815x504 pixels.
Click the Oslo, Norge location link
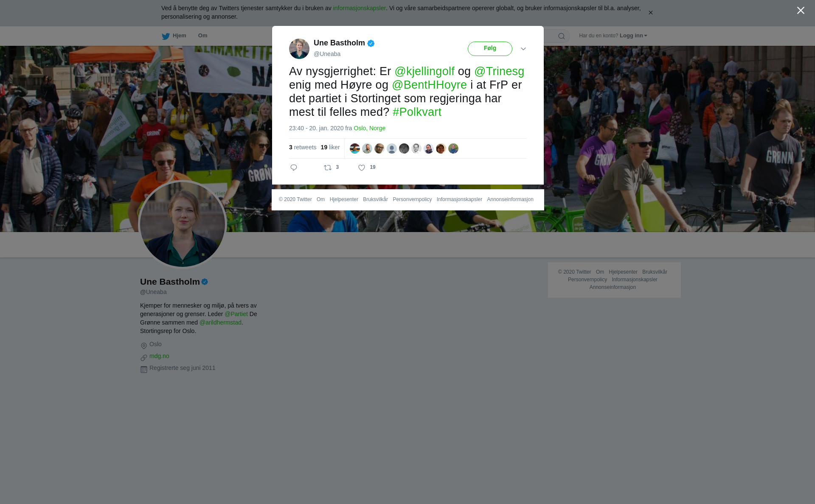[369, 128]
